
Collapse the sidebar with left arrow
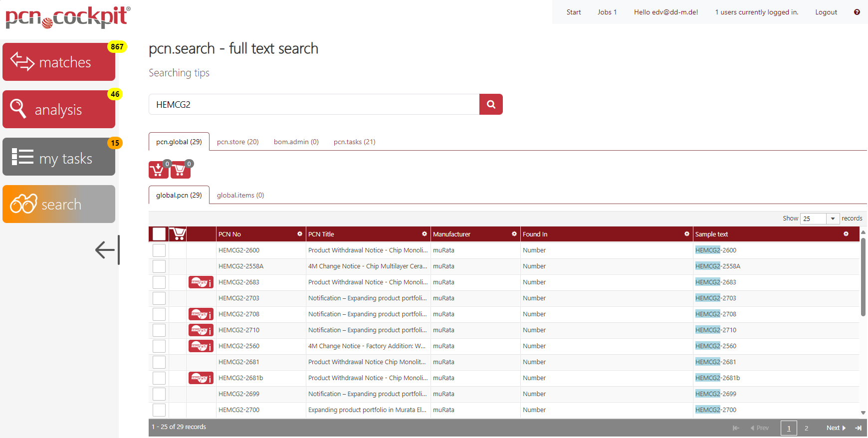[107, 250]
